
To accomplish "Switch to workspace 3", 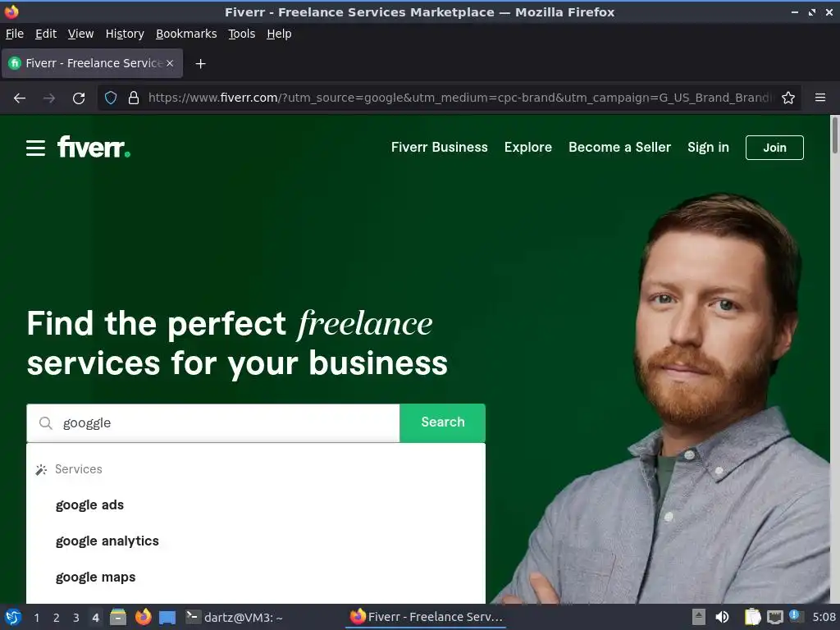I will (76, 618).
